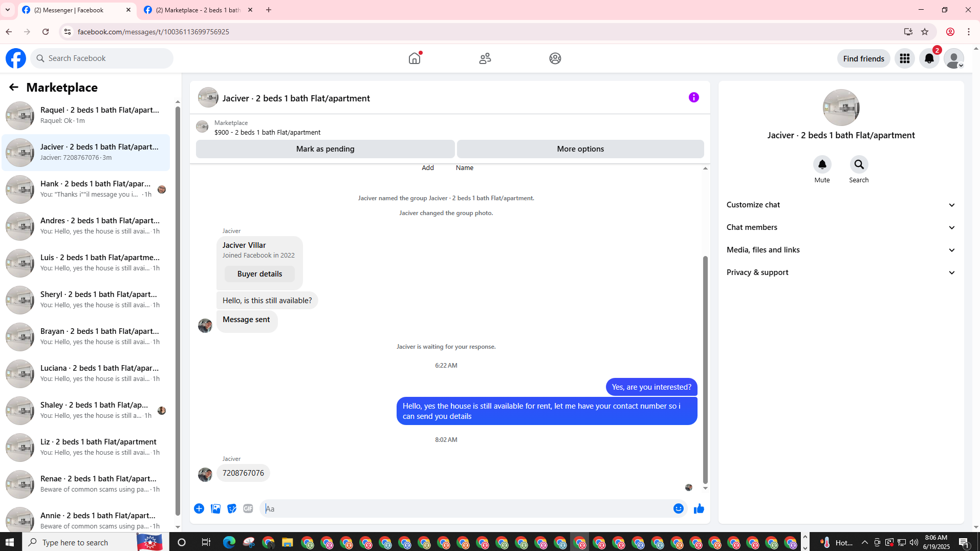Open Windows Start menu

[10, 542]
